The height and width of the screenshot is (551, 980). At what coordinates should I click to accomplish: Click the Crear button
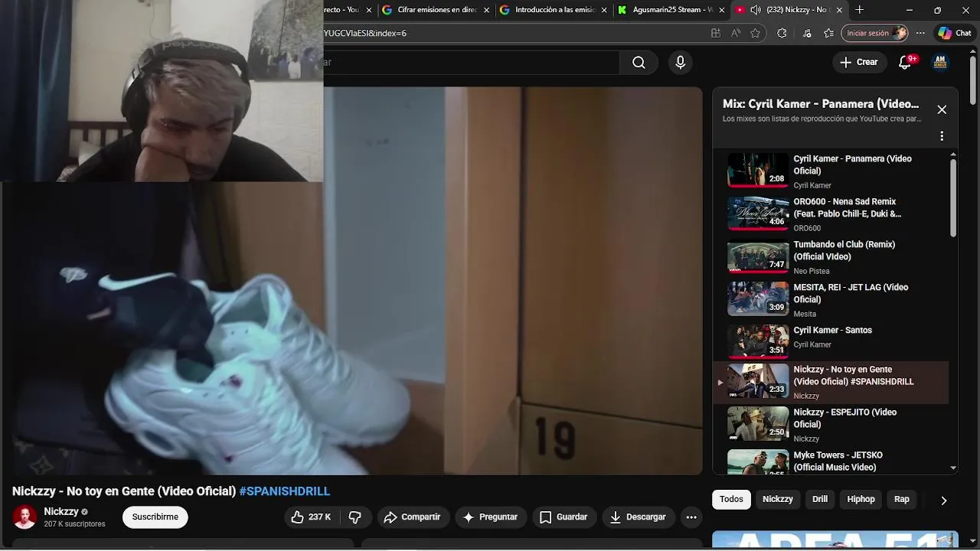pyautogui.click(x=858, y=63)
